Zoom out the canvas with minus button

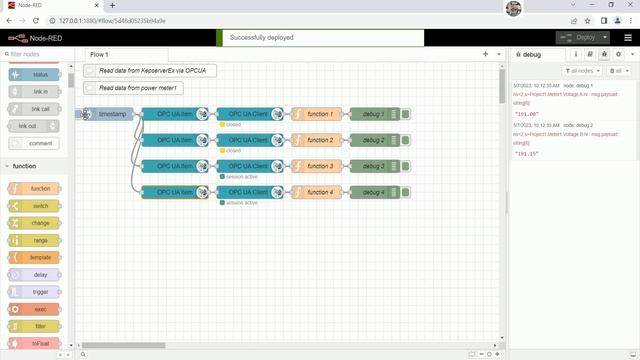pyautogui.click(x=481, y=354)
